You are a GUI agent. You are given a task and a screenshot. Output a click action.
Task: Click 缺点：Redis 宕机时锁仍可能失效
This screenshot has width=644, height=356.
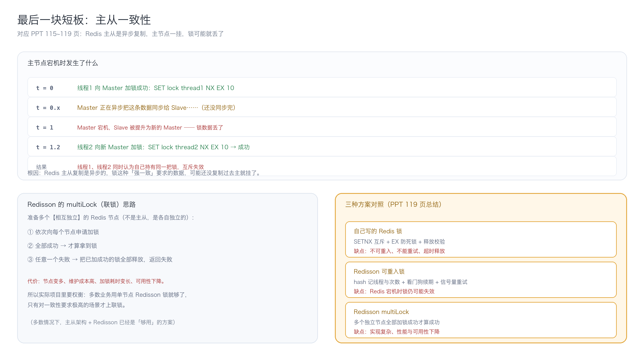pos(394,291)
